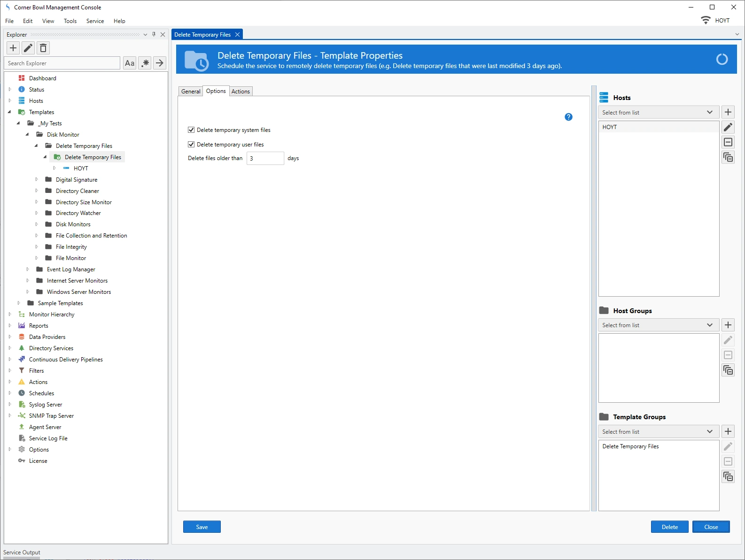745x560 pixels.
Task: Click the edit pencil icon in Explorer toolbar
Action: pos(28,48)
